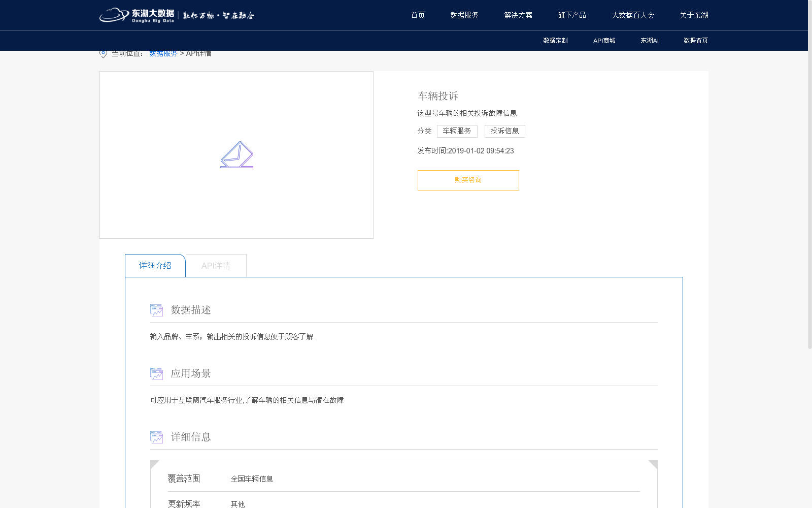Click the location pin icon in breadcrumb
This screenshot has width=812, height=508.
coord(103,54)
